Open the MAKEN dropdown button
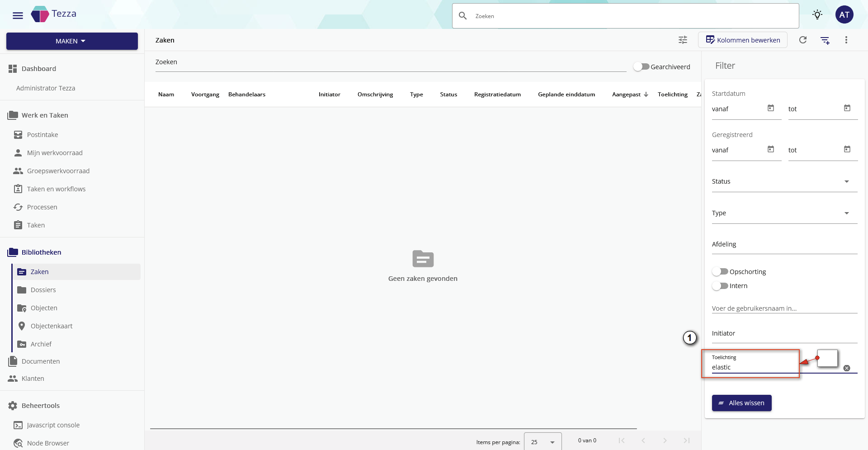The image size is (868, 450). (72, 41)
